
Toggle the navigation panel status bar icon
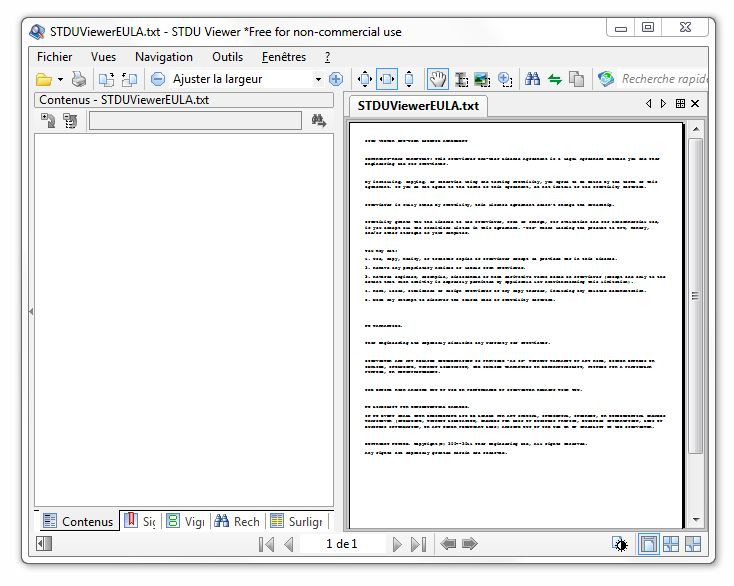point(44,544)
